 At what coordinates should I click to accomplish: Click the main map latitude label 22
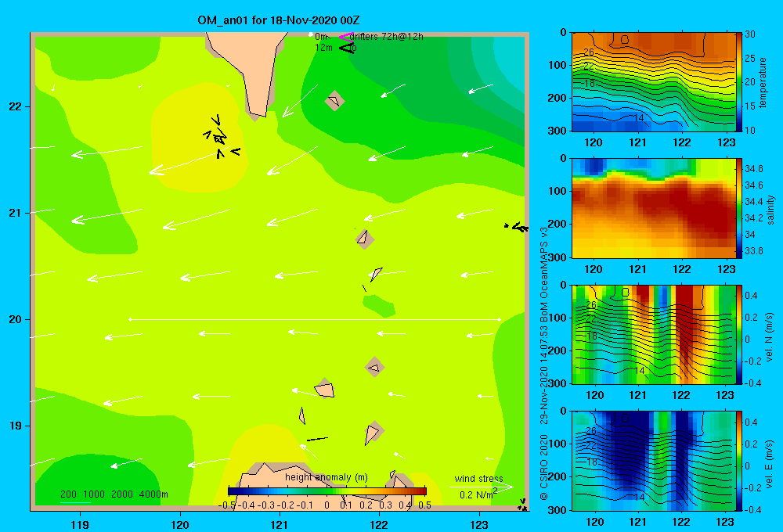tap(15, 106)
